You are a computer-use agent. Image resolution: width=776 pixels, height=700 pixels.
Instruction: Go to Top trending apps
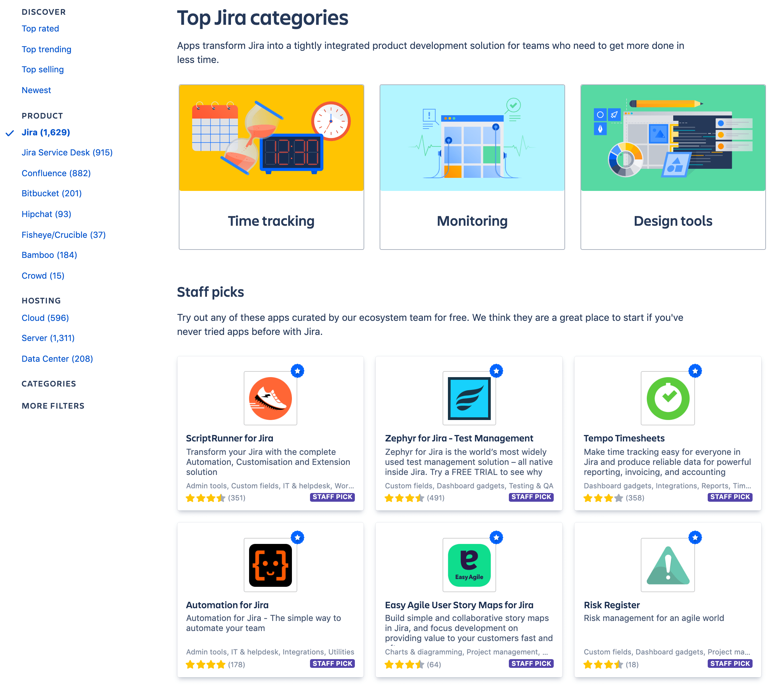pos(47,50)
